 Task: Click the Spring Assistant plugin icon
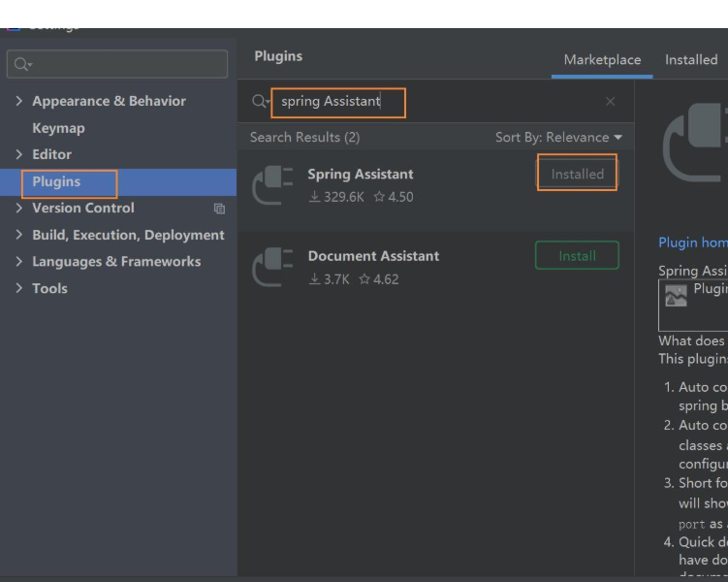[x=272, y=185]
